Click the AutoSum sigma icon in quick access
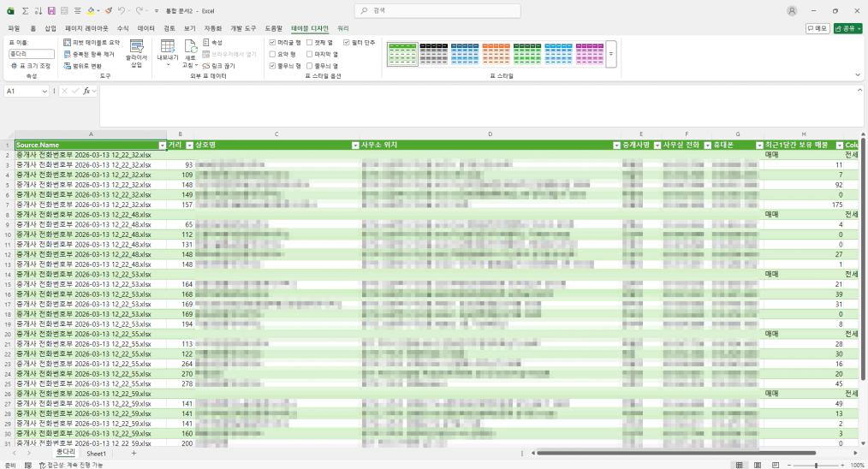This screenshot has width=868, height=469. [25, 10]
